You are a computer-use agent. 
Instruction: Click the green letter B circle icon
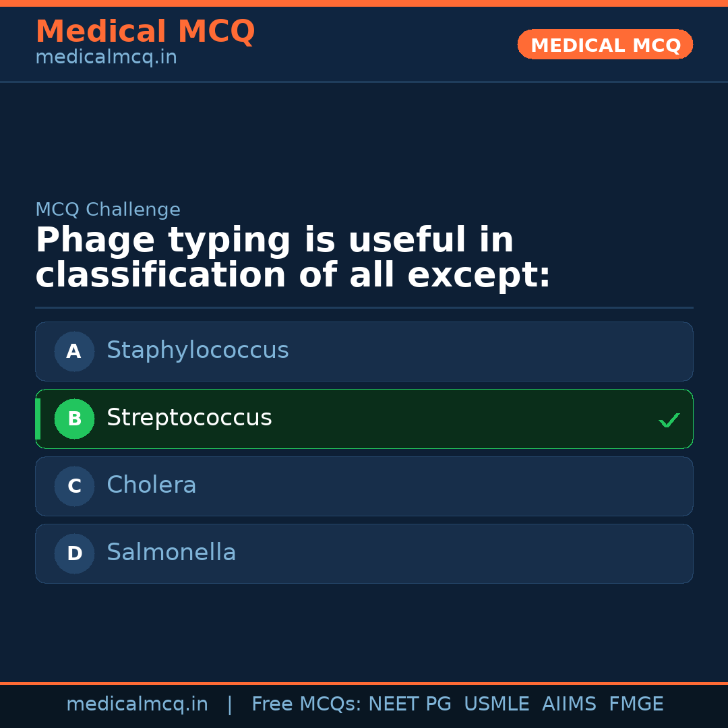(x=74, y=419)
